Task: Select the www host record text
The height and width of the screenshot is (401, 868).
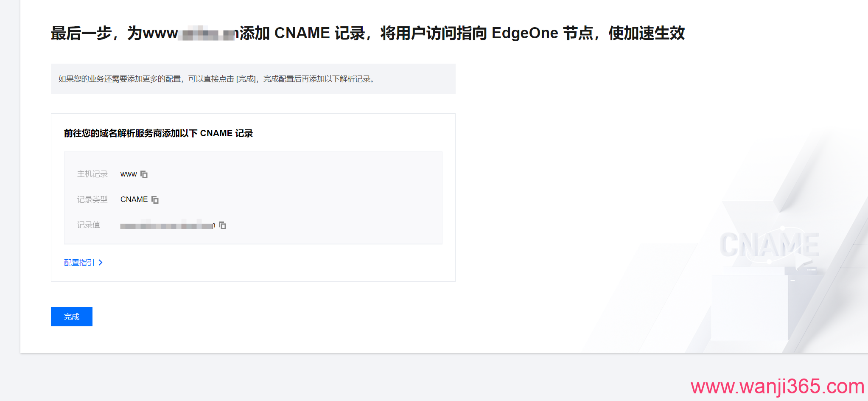Action: click(129, 174)
